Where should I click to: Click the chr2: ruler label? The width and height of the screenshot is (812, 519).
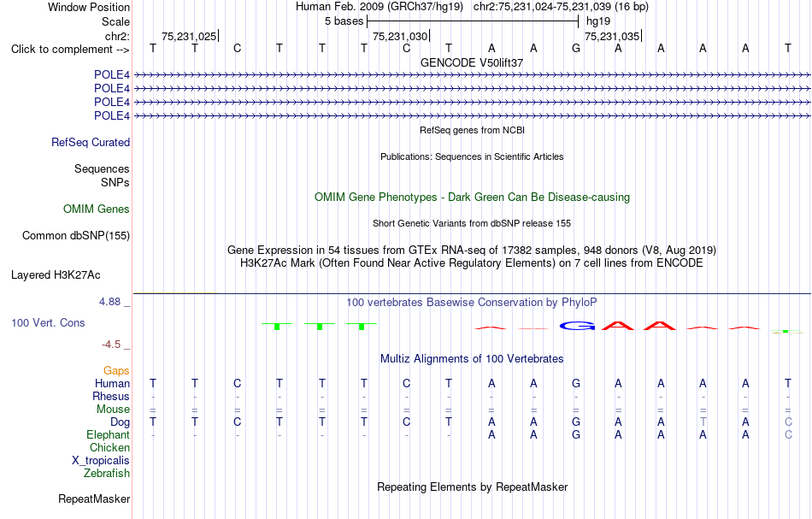[117, 36]
